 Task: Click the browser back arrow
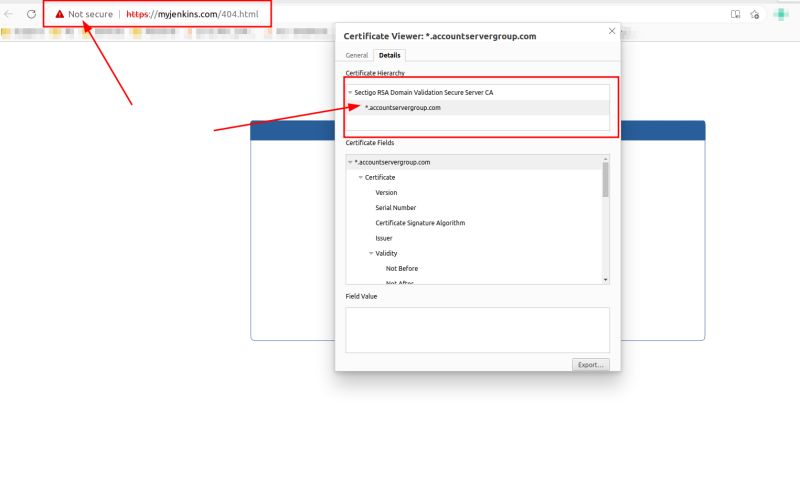[8, 14]
